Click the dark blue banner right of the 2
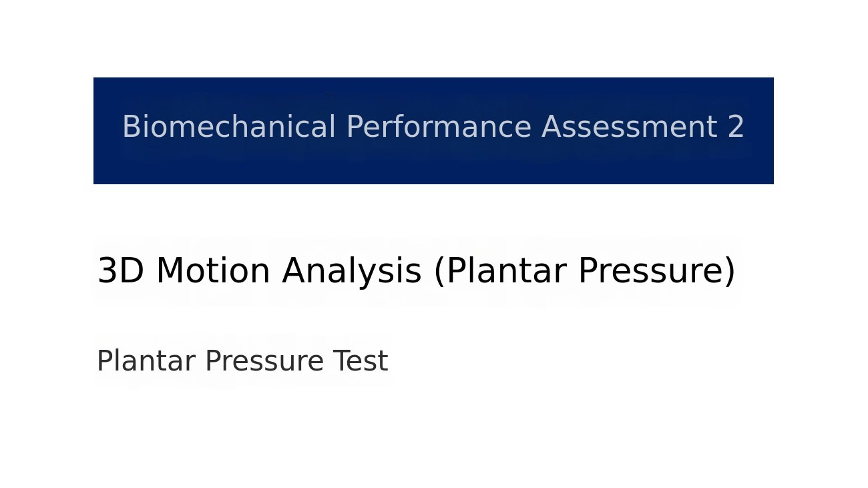 (x=760, y=131)
